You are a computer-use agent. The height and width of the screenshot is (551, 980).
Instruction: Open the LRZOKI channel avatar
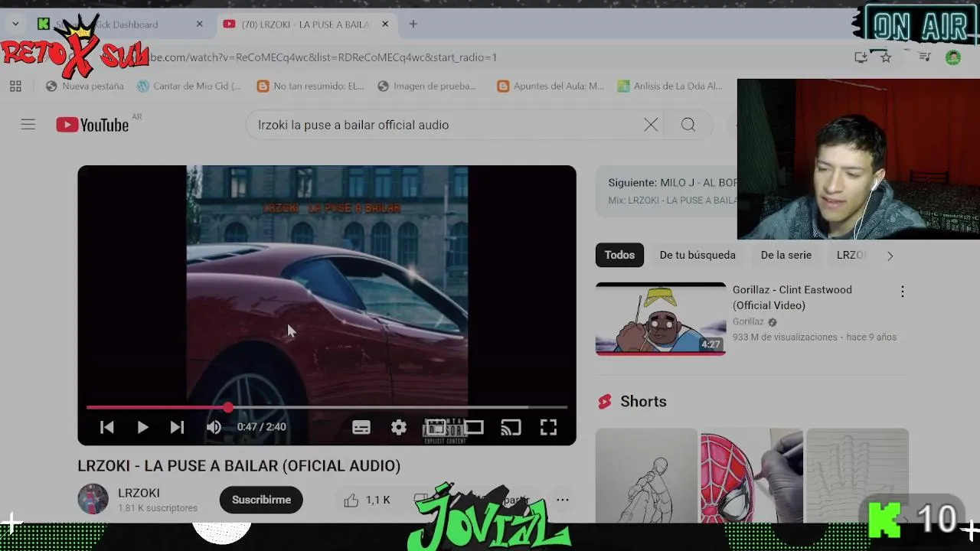pyautogui.click(x=93, y=500)
